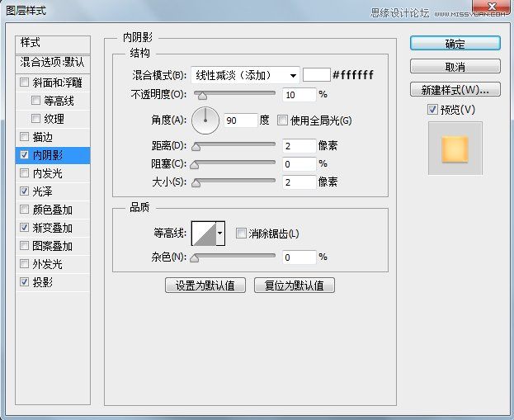
Task: Select 样式 in the left list
Action: point(53,45)
